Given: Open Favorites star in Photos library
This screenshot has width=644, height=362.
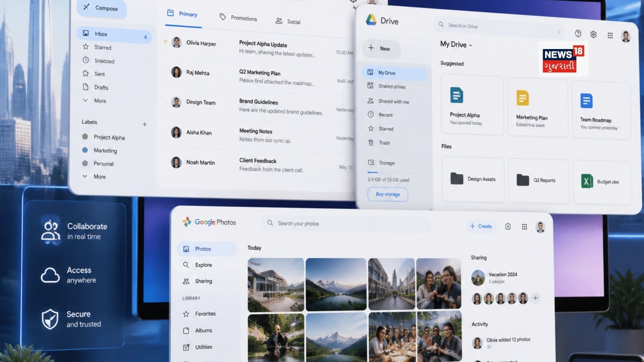Looking at the screenshot, I should click(x=186, y=314).
